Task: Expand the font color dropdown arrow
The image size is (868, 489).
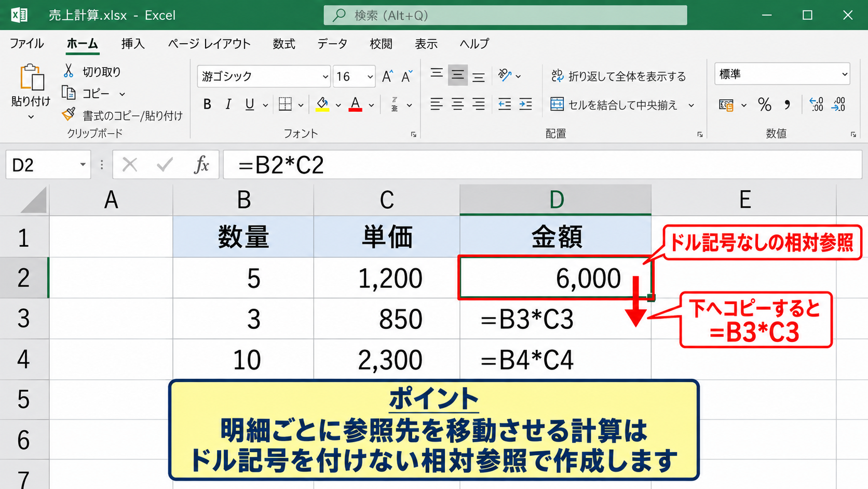Action: point(371,105)
